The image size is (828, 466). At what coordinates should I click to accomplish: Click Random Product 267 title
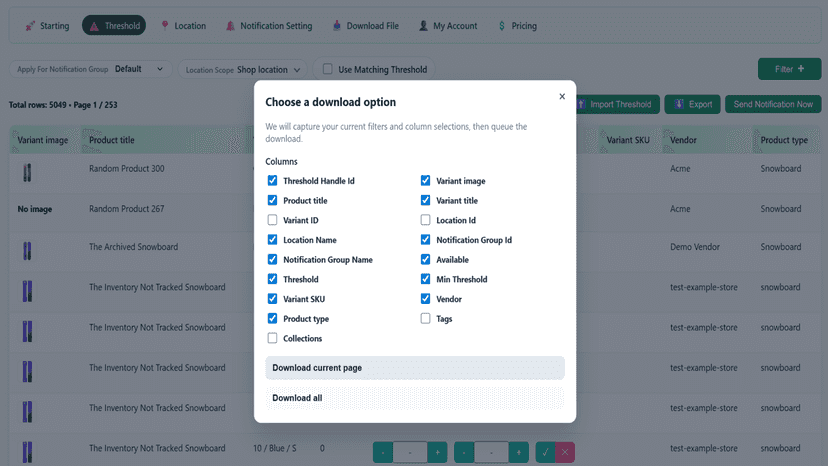coord(127,209)
